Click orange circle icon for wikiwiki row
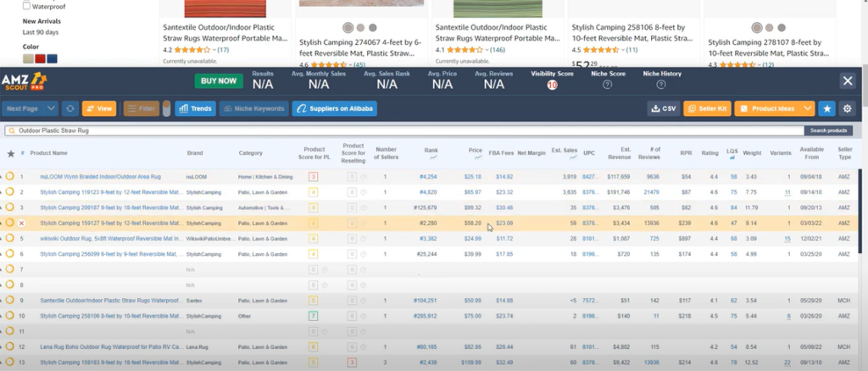This screenshot has width=868, height=371. [9, 238]
